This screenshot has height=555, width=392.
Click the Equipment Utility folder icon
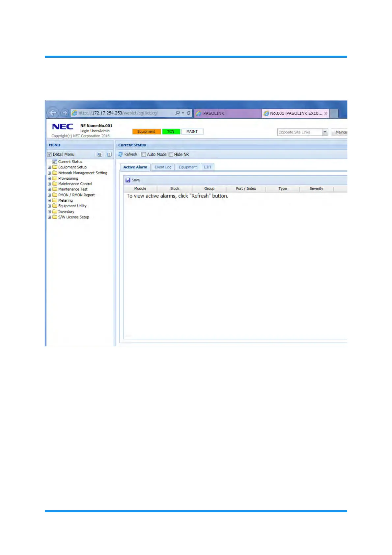(55, 206)
